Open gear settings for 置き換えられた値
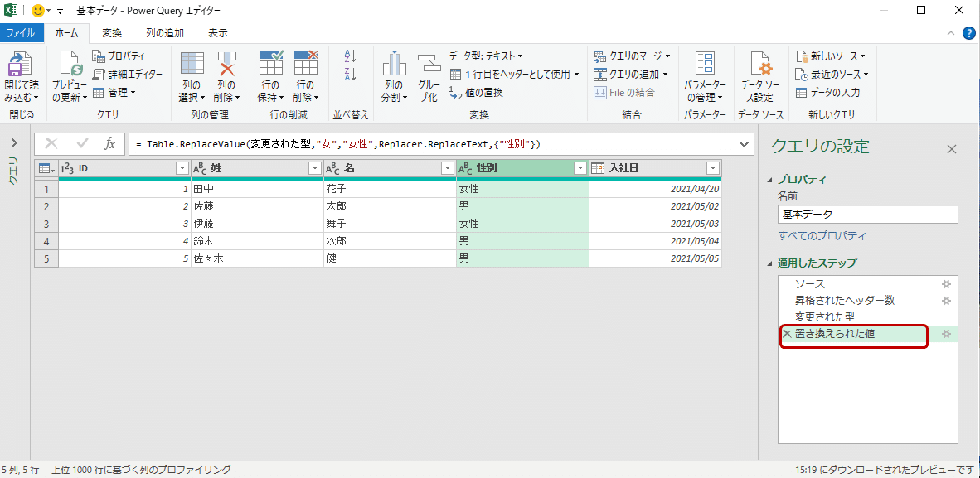 [946, 335]
